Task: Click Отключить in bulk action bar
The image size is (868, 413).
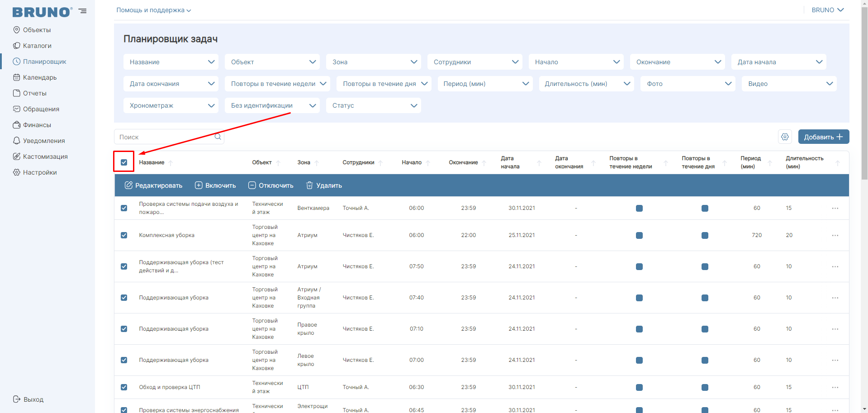Action: coord(270,185)
